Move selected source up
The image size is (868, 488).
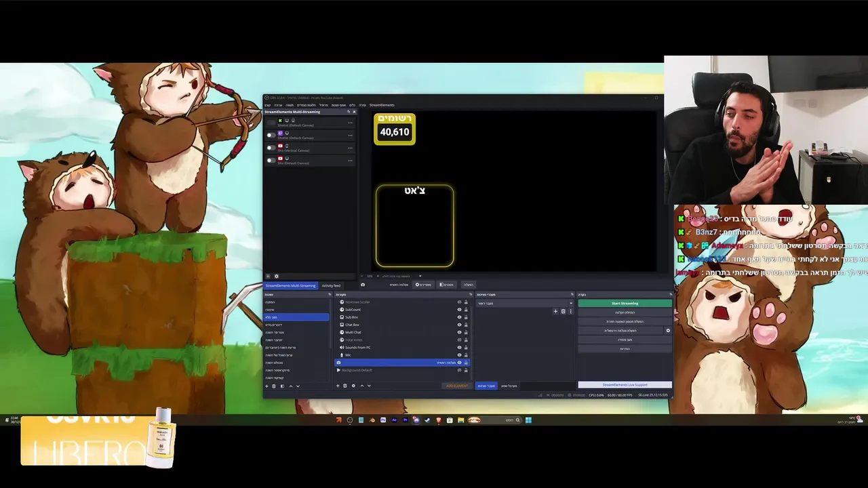[x=362, y=386]
